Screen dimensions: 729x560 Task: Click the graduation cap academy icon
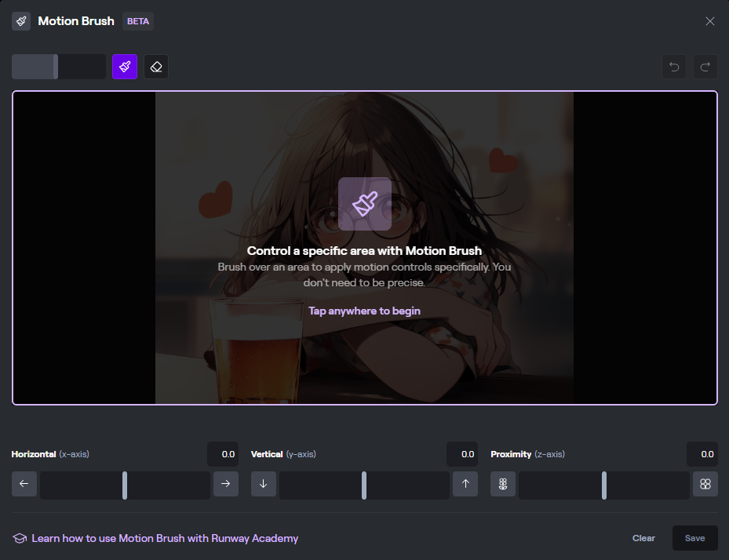click(x=20, y=538)
